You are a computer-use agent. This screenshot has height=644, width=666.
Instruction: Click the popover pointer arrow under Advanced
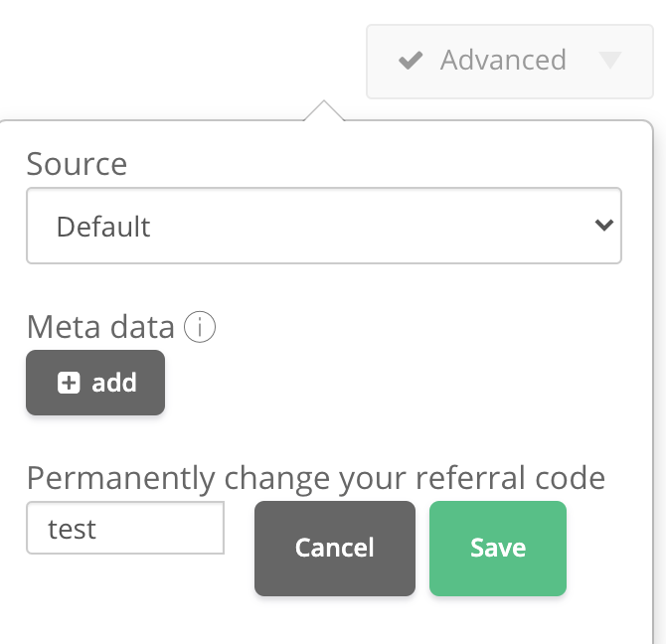coord(322,110)
